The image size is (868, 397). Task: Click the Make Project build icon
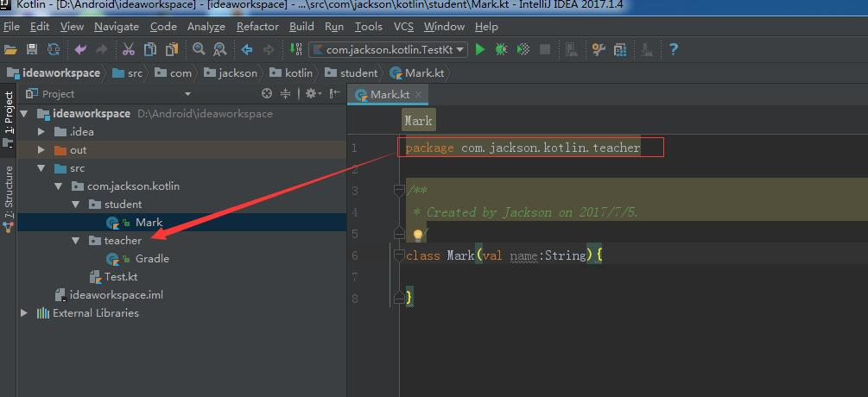click(x=295, y=49)
